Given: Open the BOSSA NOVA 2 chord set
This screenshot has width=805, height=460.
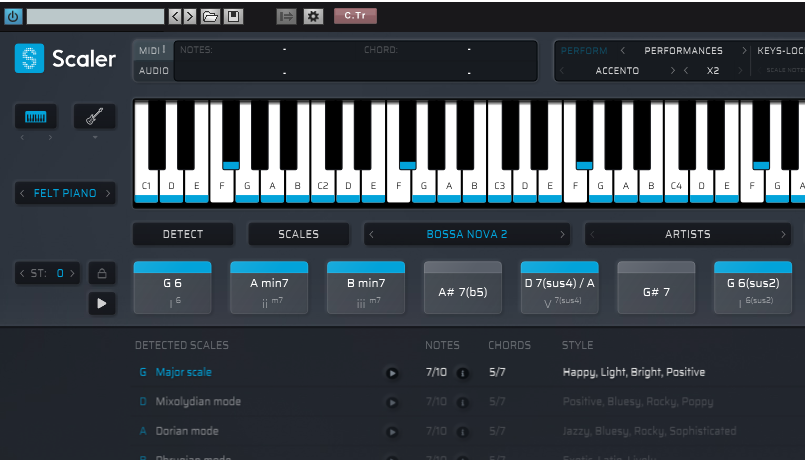Looking at the screenshot, I should point(467,234).
